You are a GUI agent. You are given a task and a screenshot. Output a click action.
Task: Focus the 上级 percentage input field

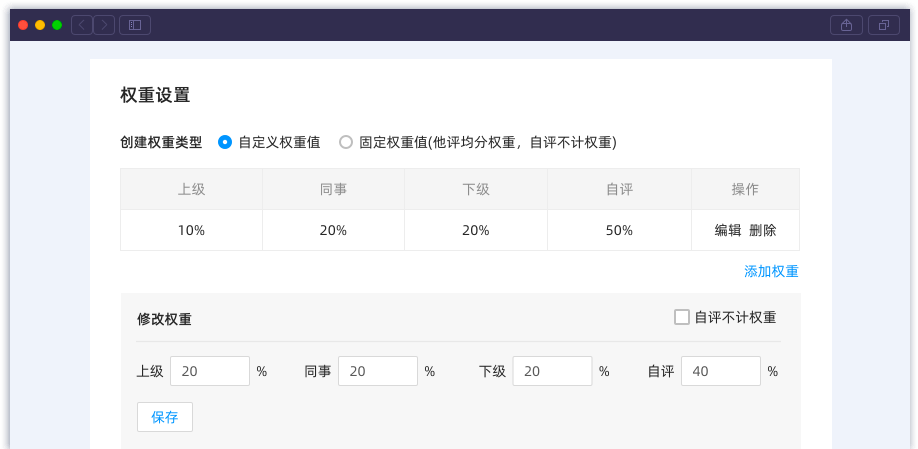pos(210,371)
